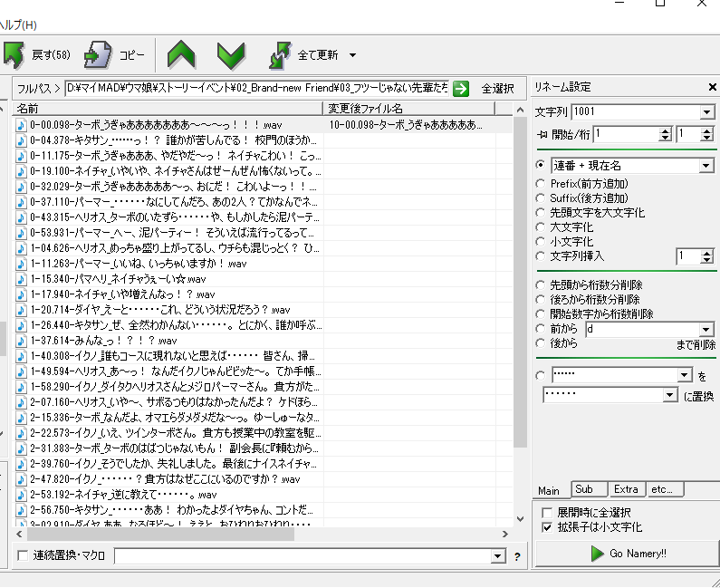Screen dimensions: 720x588
Task: Toggle 拡張子は小文字化 checkbox
Action: (546, 527)
